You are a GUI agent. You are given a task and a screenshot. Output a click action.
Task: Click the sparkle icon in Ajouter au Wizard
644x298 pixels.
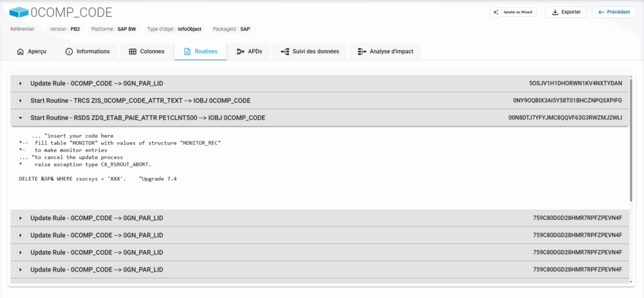[x=496, y=13]
